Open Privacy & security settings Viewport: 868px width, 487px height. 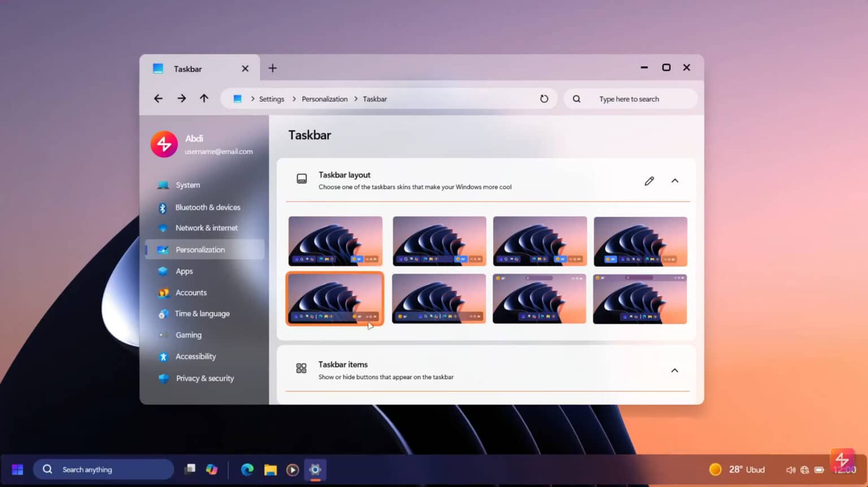coord(205,378)
